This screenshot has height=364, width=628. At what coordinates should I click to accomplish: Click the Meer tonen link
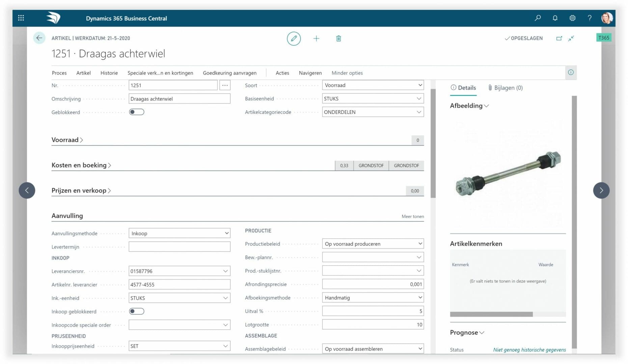412,216
